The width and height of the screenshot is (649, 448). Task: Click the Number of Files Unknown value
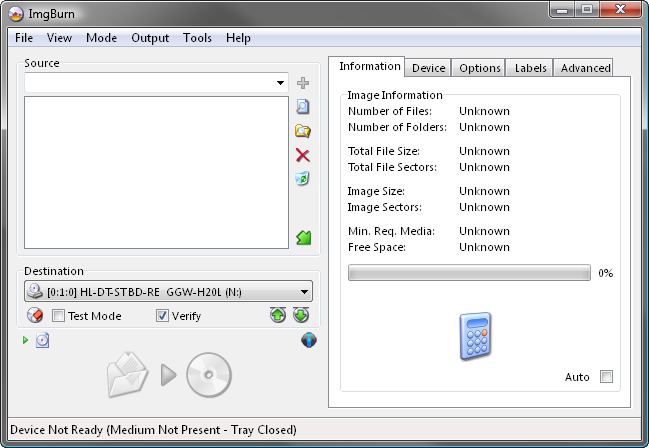point(484,111)
